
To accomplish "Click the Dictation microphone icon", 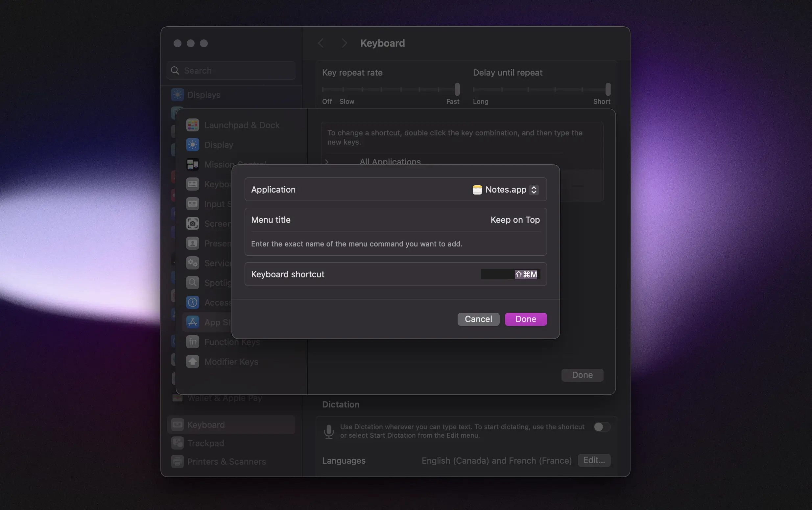I will 329,431.
